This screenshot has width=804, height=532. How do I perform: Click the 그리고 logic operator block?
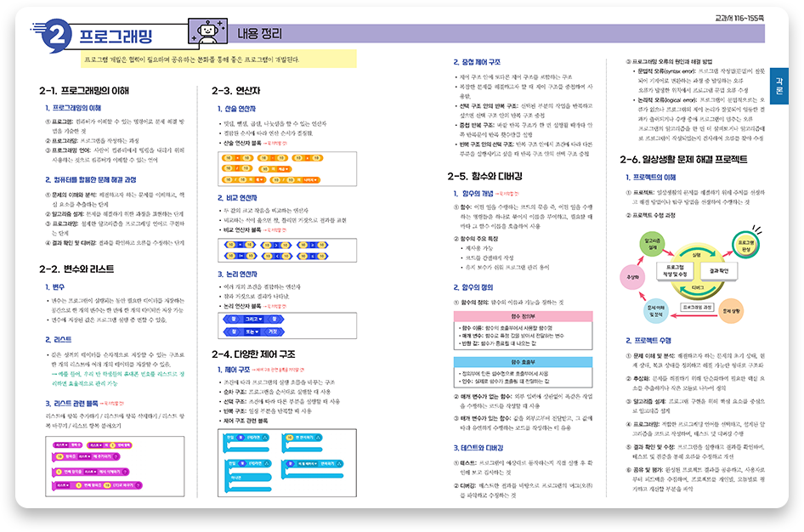[x=253, y=319]
